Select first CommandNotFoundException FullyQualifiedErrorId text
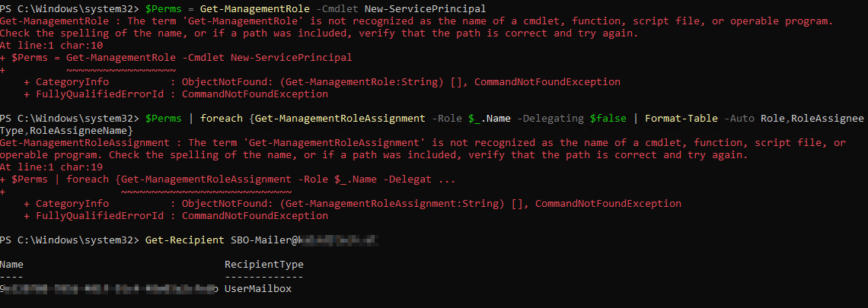Image resolution: width=868 pixels, height=308 pixels. [x=254, y=94]
